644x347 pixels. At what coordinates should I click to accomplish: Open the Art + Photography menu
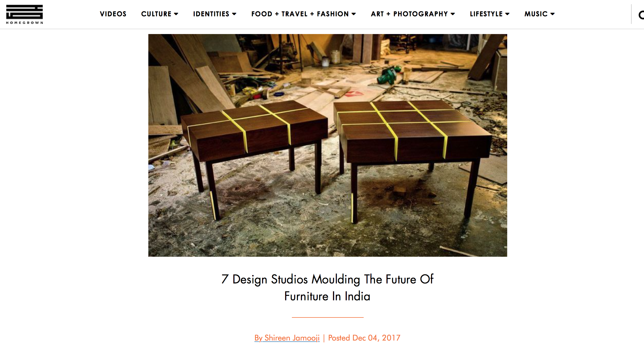pos(409,14)
